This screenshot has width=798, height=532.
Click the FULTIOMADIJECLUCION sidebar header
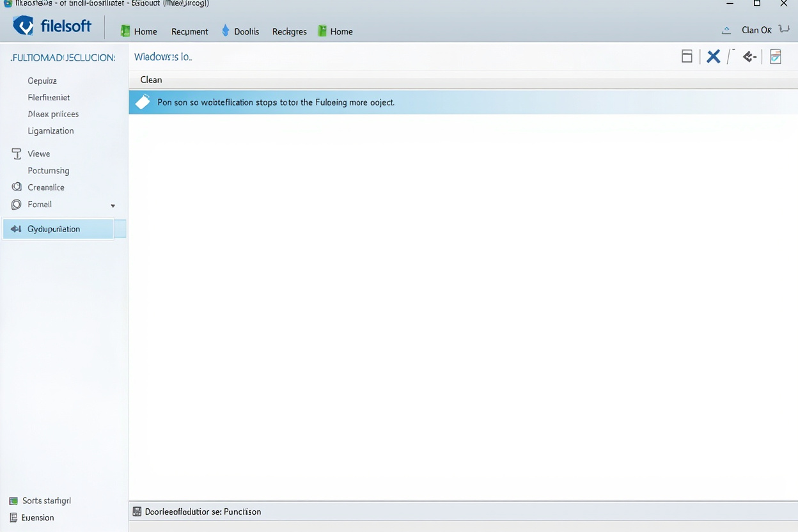pyautogui.click(x=63, y=58)
